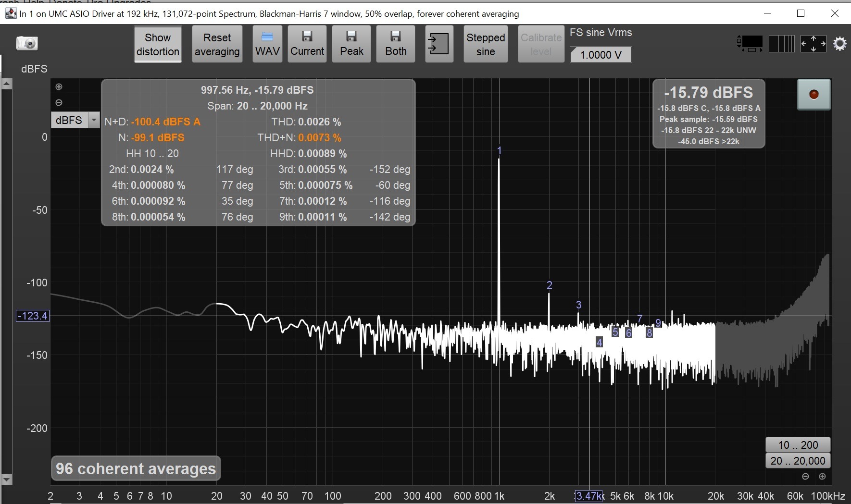Open the settings gear

(839, 44)
